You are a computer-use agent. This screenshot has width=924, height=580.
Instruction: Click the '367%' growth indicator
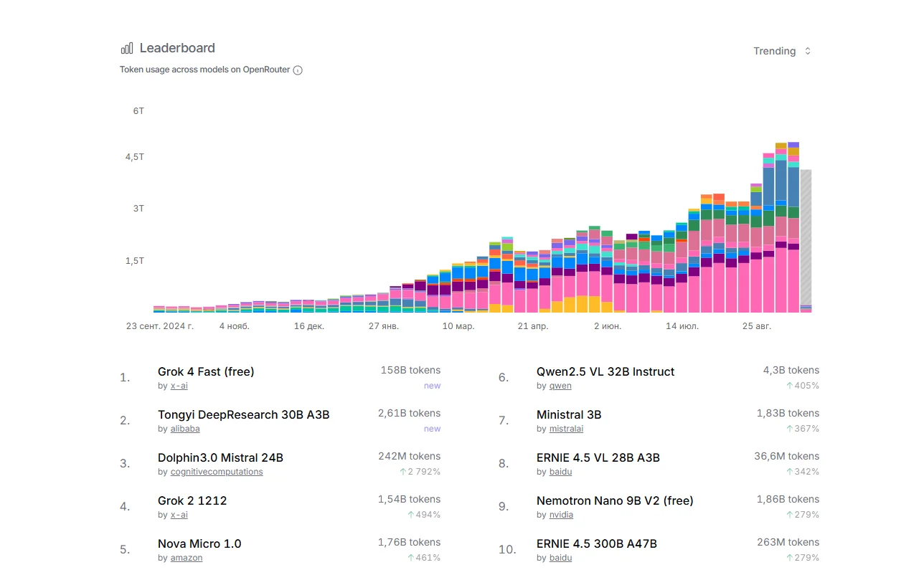(x=803, y=429)
